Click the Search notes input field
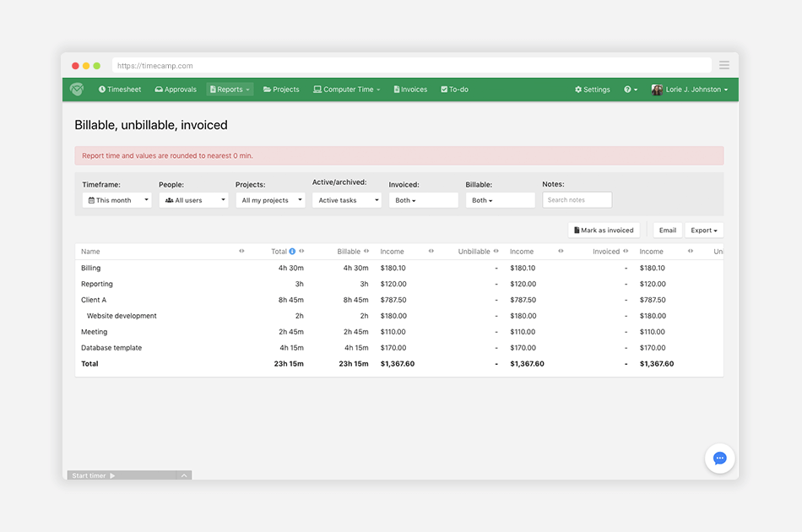The image size is (802, 532). (x=577, y=200)
